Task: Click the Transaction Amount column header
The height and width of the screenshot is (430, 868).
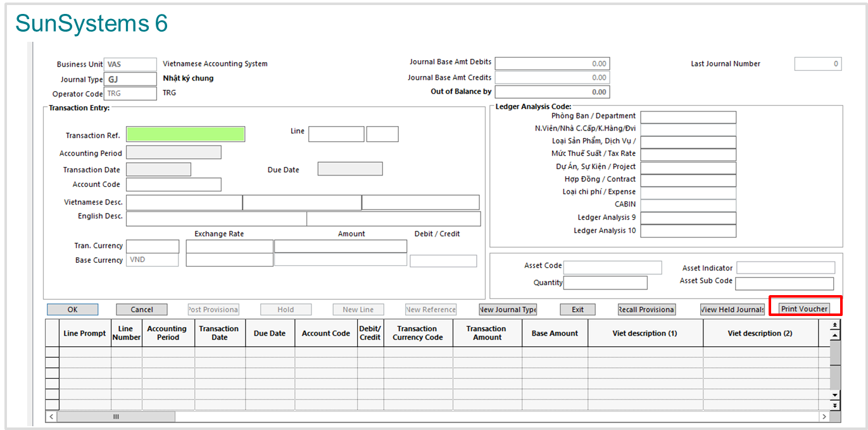Action: (x=487, y=333)
